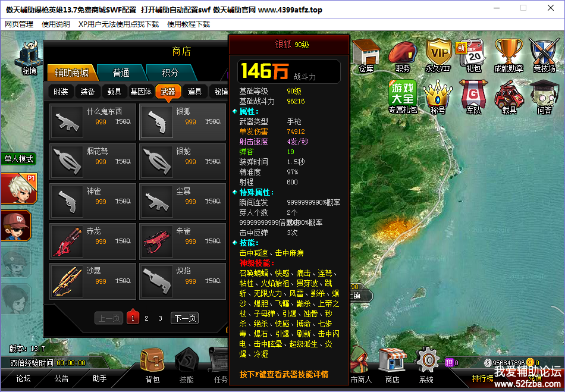Open the 仓库 warehouse icon

(366, 56)
